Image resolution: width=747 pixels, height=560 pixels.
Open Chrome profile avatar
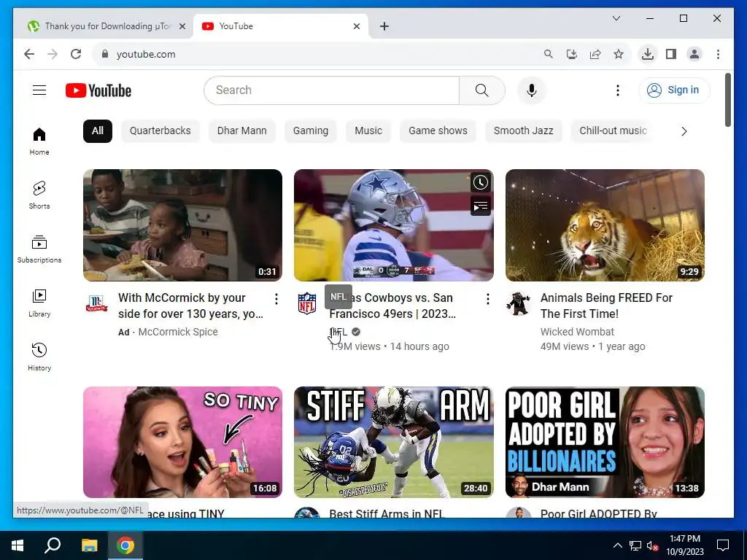pos(694,54)
